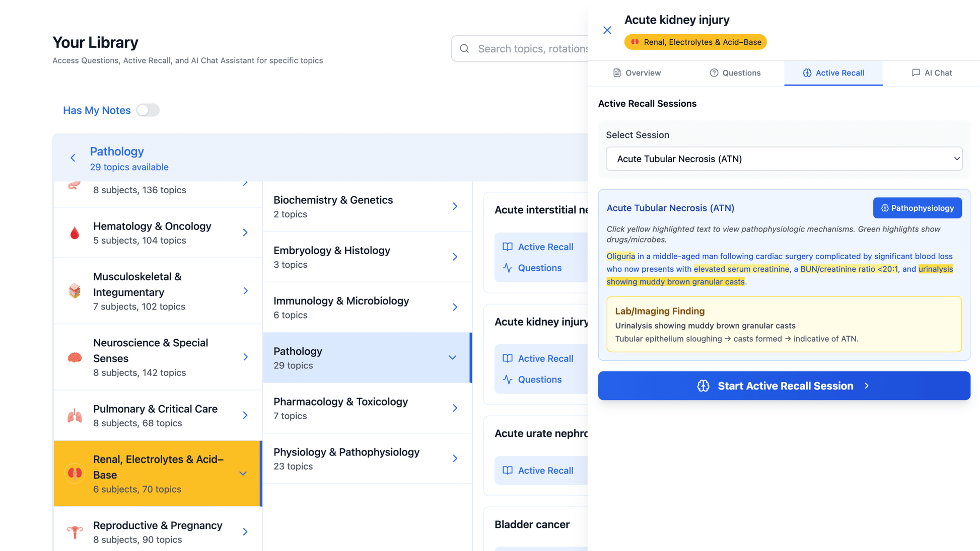The height and width of the screenshot is (551, 980).
Task: Collapse Renal, Electrolytes & Acid–Base chevron
Action: pyautogui.click(x=243, y=474)
